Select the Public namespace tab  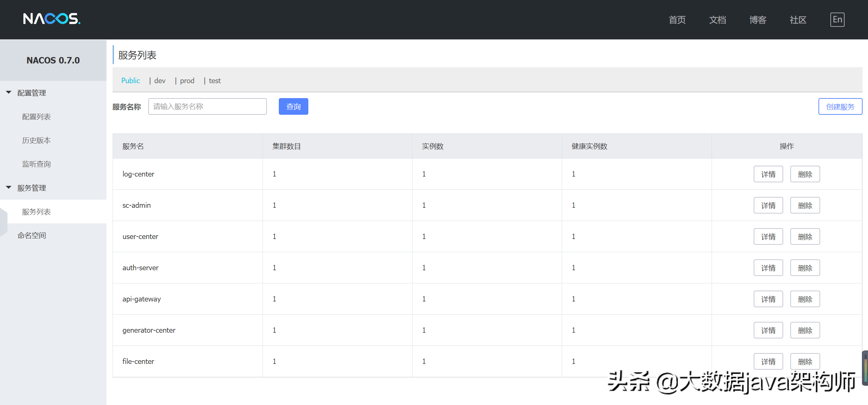(131, 81)
